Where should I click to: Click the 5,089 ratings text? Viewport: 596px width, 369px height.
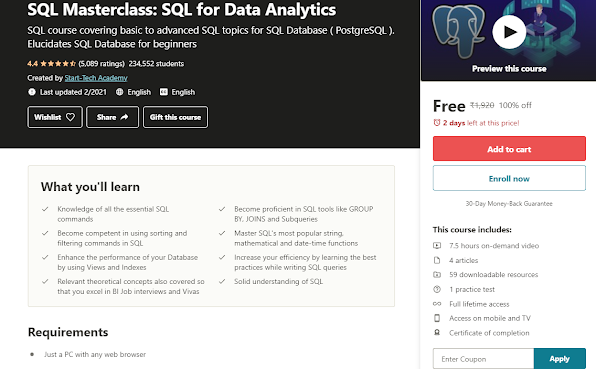pyautogui.click(x=101, y=63)
